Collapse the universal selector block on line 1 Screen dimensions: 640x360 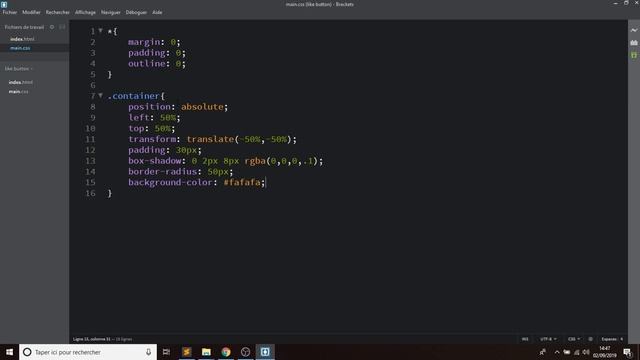100,31
